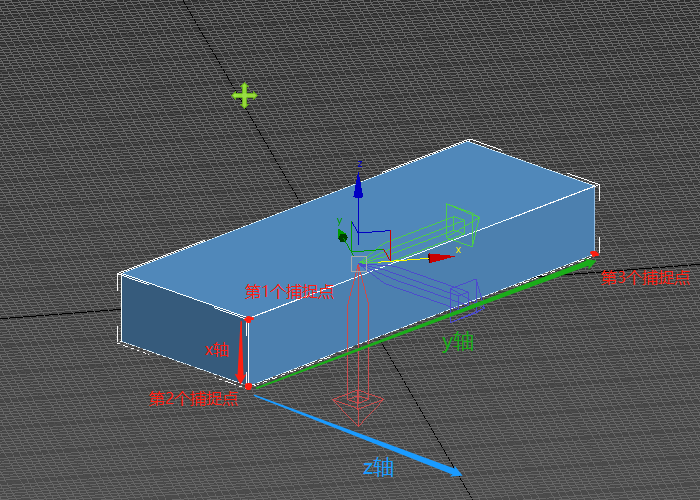Click the dark green Y-axis gizmo dot
700x500 pixels.
tap(343, 237)
